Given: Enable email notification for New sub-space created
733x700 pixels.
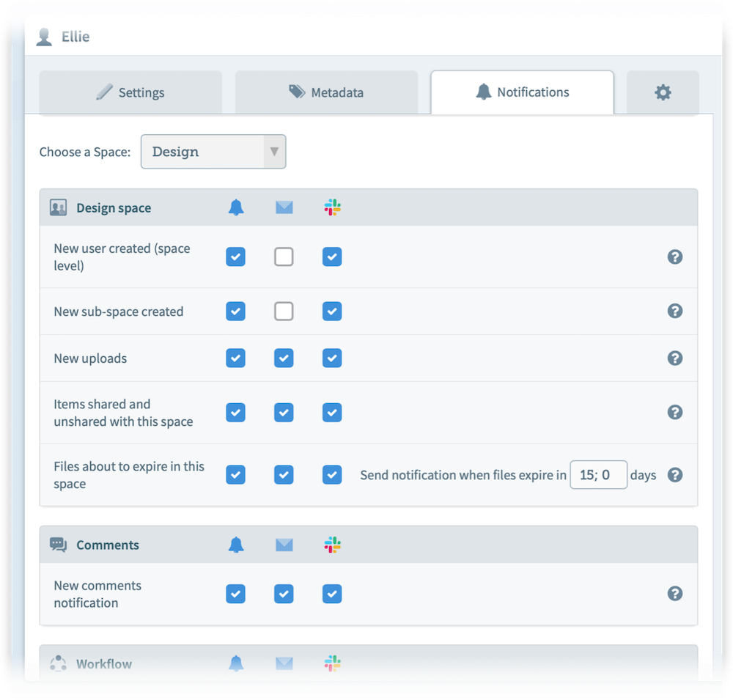Looking at the screenshot, I should 284,312.
